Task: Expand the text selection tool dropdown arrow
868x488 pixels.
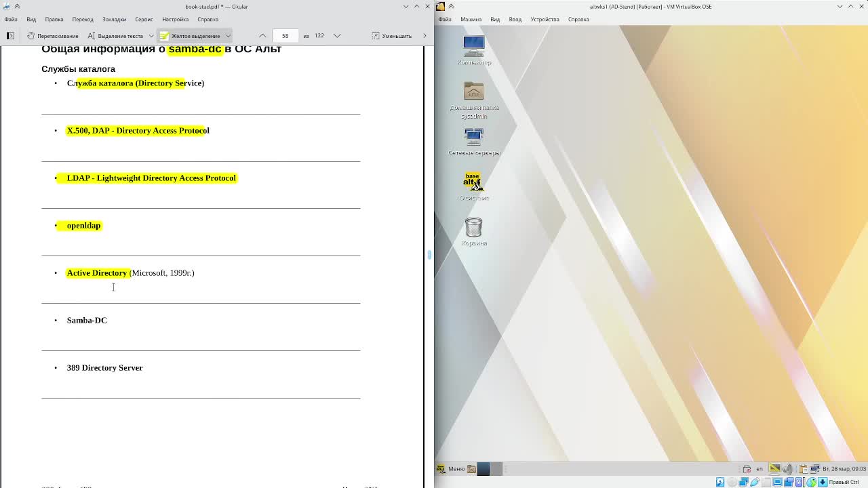Action: (x=151, y=35)
